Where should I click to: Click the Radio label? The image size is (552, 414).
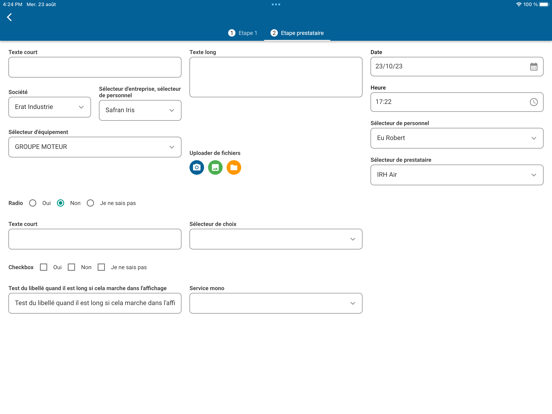pyautogui.click(x=15, y=203)
